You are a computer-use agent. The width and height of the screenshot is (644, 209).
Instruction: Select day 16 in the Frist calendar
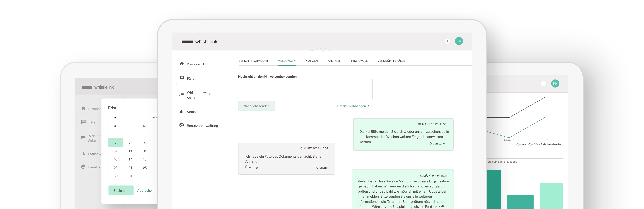(116, 159)
